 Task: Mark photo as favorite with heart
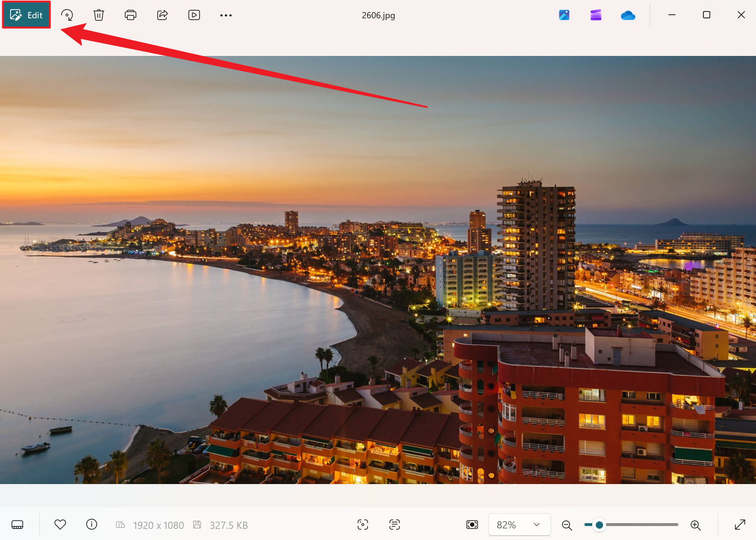tap(60, 525)
